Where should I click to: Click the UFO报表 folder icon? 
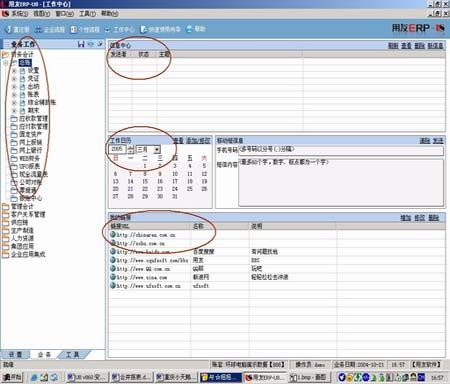coord(14,166)
